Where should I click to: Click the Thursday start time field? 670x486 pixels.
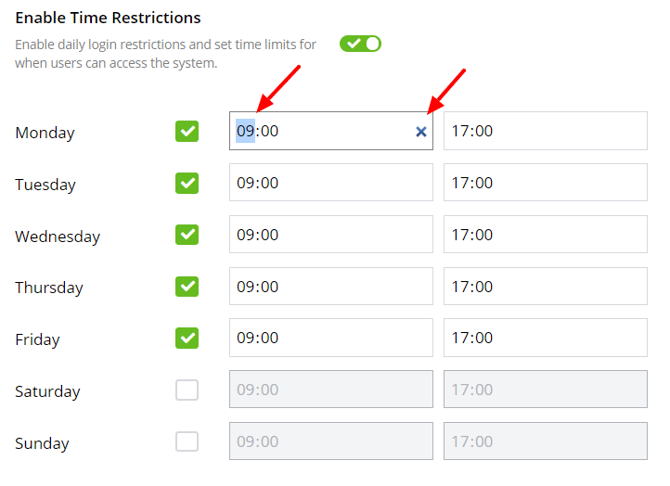(330, 287)
